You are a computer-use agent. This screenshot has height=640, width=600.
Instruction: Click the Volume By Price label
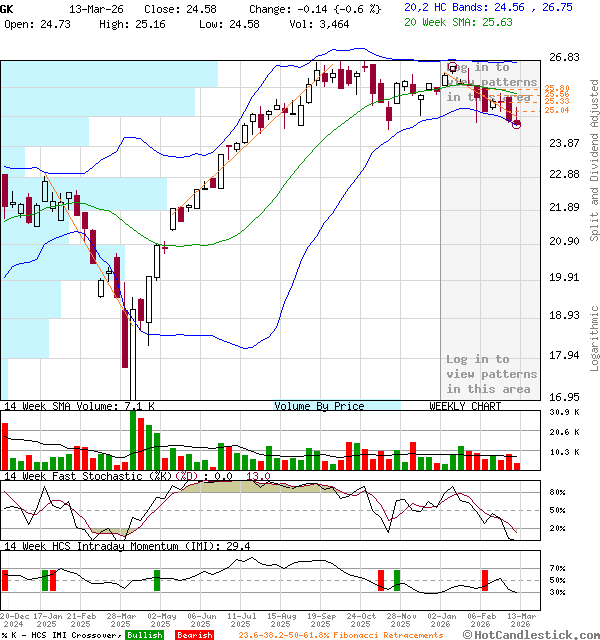click(x=319, y=406)
